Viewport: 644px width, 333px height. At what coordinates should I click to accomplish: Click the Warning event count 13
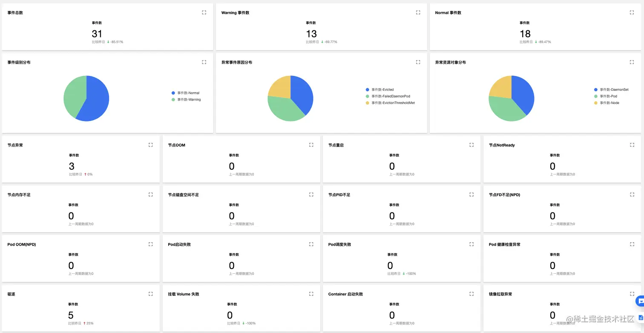click(311, 34)
